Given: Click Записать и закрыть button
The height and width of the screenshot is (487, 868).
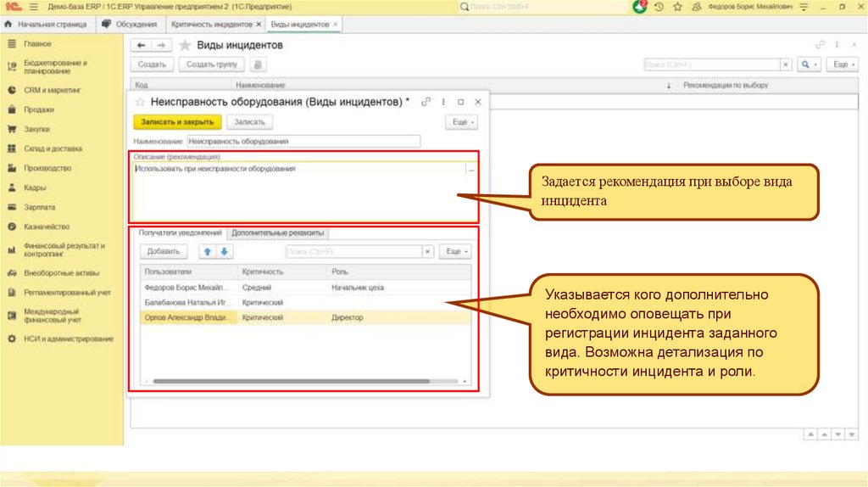Looking at the screenshot, I should [x=177, y=122].
